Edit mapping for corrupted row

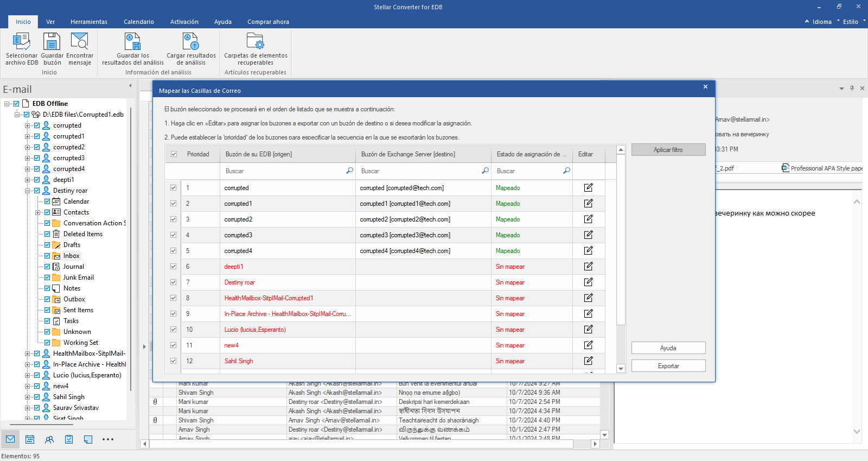(589, 188)
